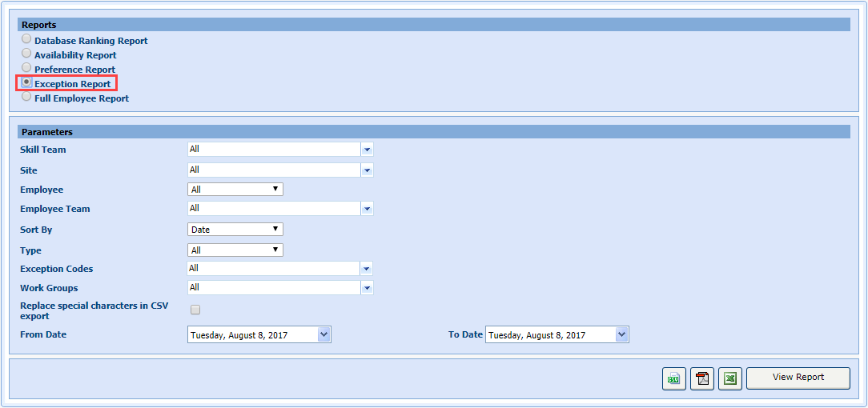Screen dimensions: 868x408
Task: Click inside the Skill Team text field
Action: pos(272,150)
